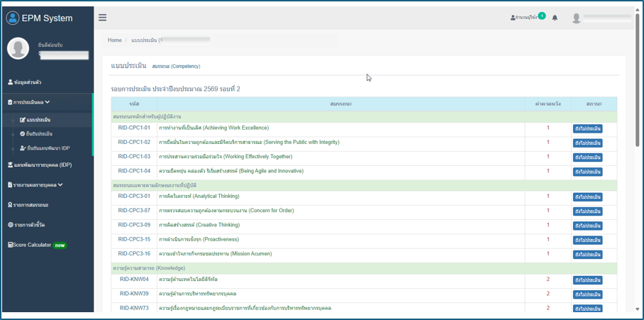The image size is (644, 320).
Task: Click the RID-CPC3-15 code cell
Action: [134, 240]
